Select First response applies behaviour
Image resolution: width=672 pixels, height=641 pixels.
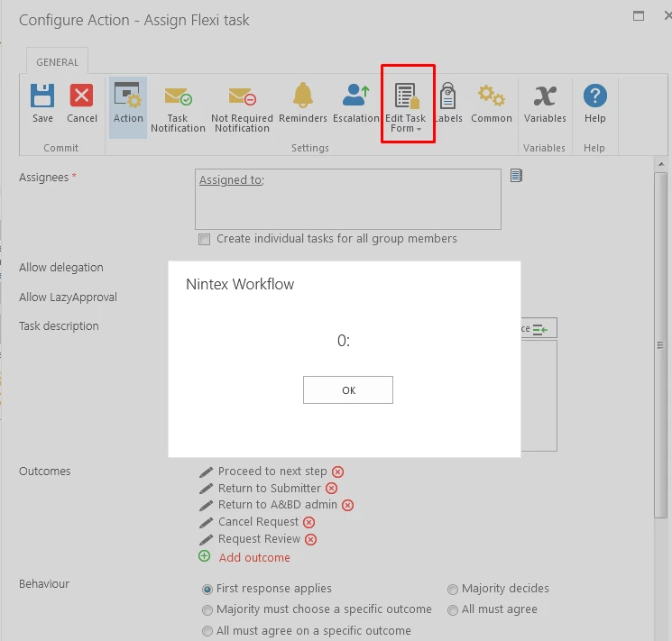pyautogui.click(x=207, y=590)
